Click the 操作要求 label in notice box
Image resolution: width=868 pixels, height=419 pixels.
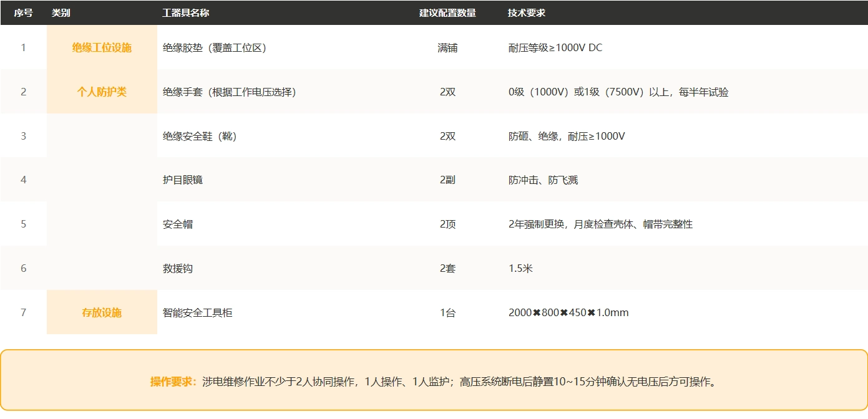[173, 382]
